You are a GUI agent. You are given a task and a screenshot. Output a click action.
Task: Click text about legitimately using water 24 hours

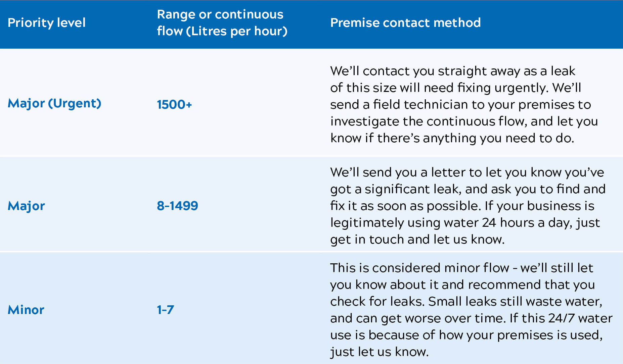pyautogui.click(x=465, y=223)
